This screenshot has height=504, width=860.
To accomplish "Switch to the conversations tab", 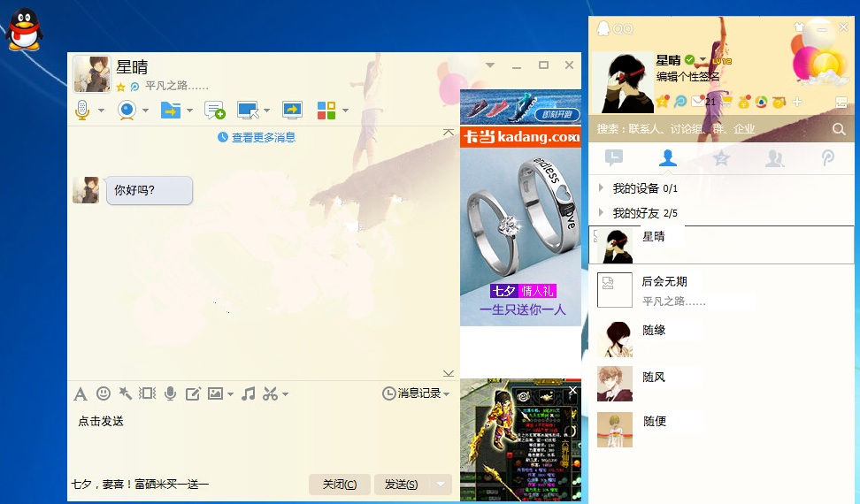I will pos(614,157).
